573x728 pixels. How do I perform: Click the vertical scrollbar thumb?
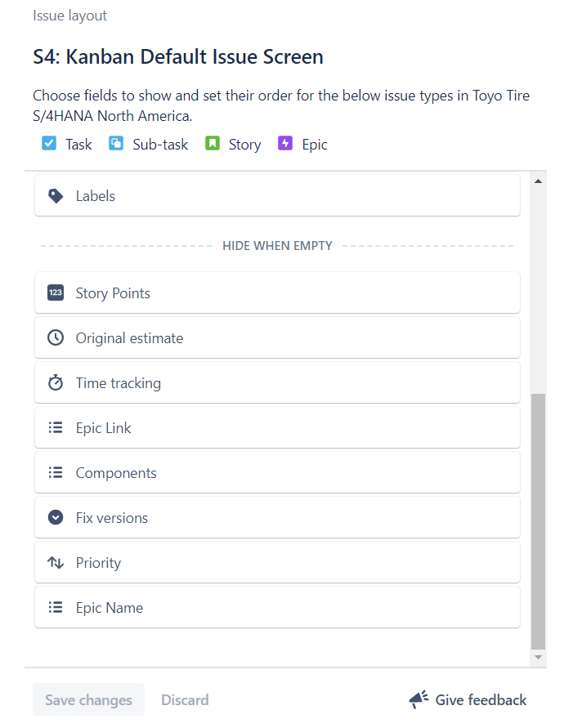[538, 521]
